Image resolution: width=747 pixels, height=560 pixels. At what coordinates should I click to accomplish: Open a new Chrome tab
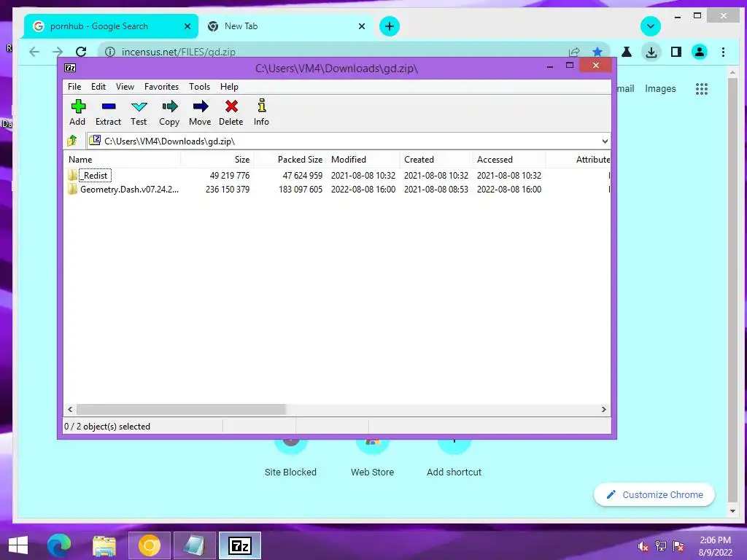click(390, 26)
